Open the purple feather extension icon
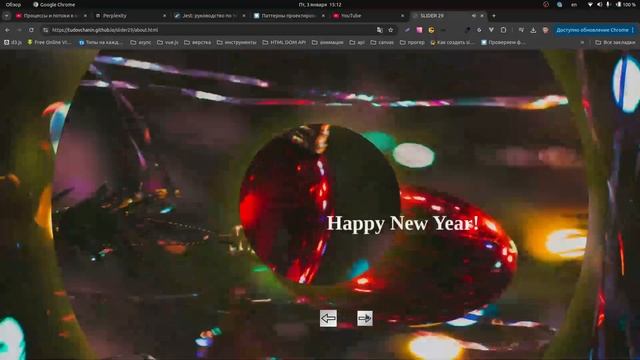The width and height of the screenshot is (640, 360). tap(407, 30)
